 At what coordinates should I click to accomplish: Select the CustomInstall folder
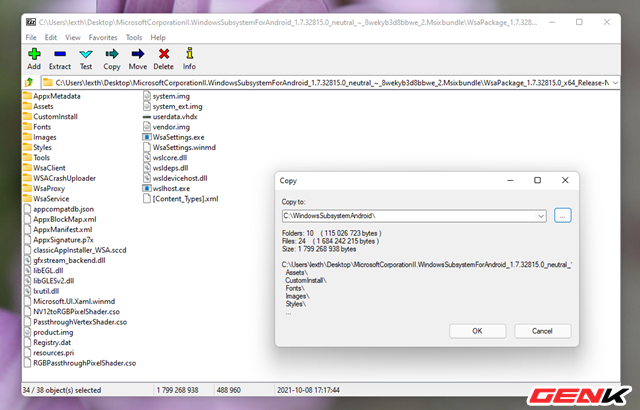[50, 116]
